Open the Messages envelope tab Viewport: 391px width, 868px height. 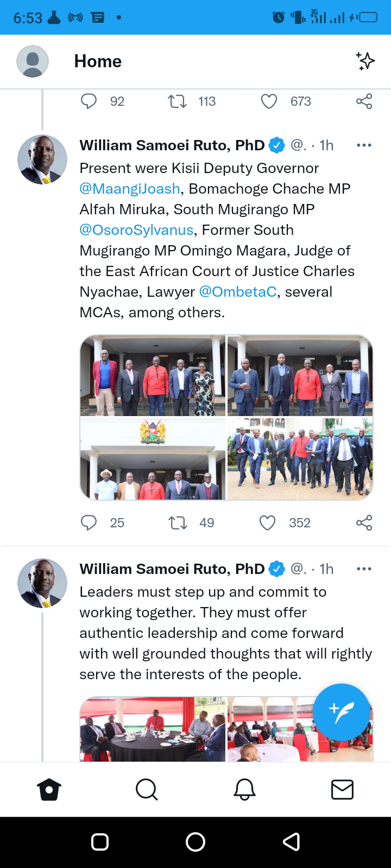point(342,790)
